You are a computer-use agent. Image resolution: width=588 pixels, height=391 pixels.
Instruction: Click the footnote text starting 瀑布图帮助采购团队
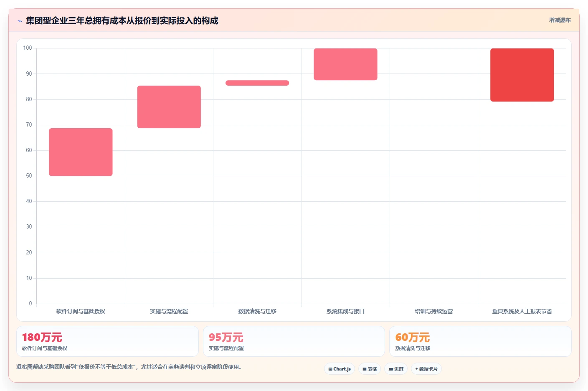pos(129,367)
